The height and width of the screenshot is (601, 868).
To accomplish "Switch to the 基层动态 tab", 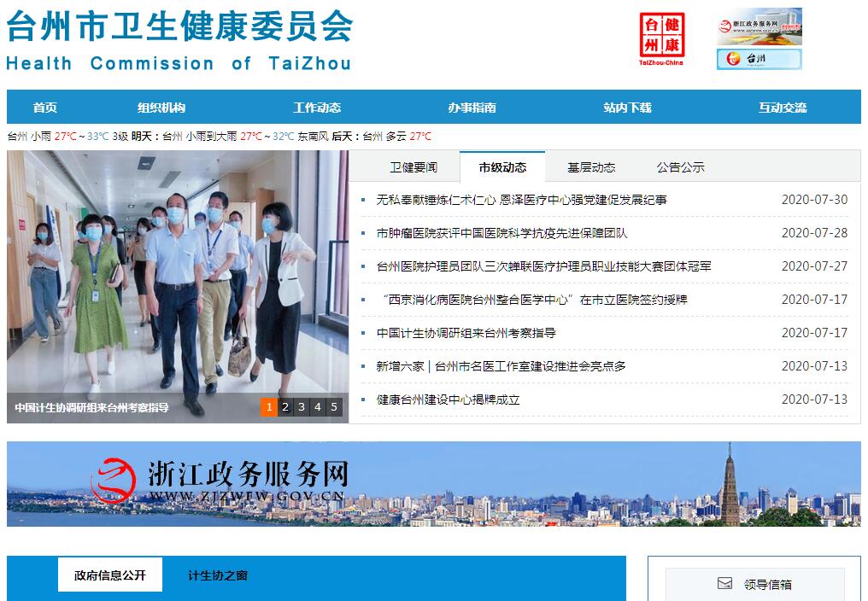I will [591, 167].
